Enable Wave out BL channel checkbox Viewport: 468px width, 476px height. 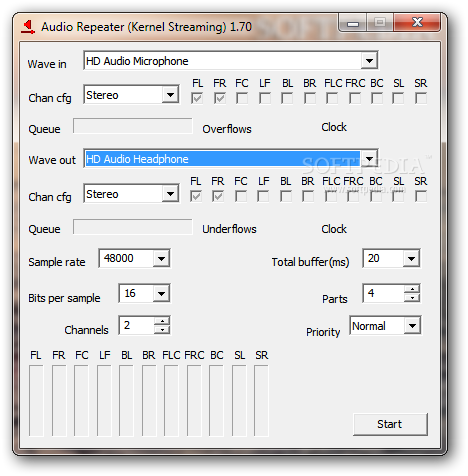[286, 196]
